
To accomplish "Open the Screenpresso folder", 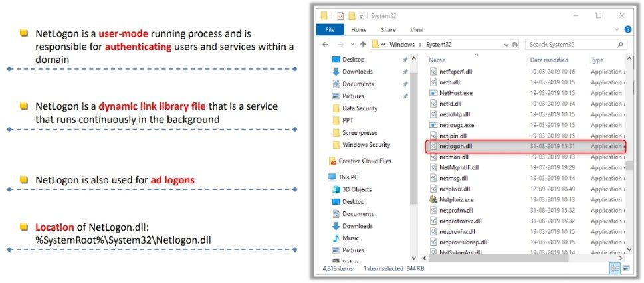I will point(354,133).
